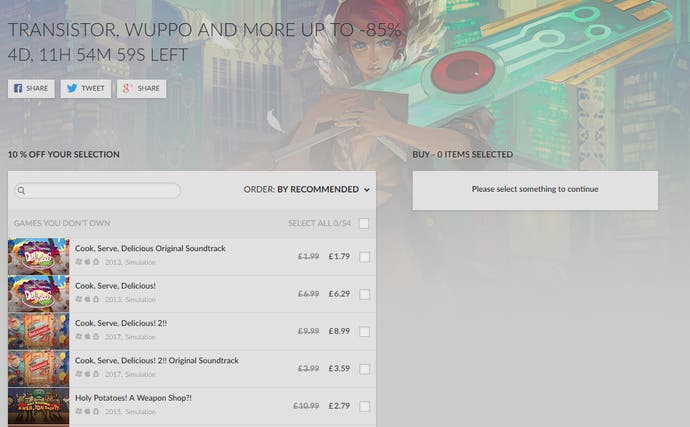Tick the Select All checkbox
This screenshot has height=427, width=690.
click(364, 224)
